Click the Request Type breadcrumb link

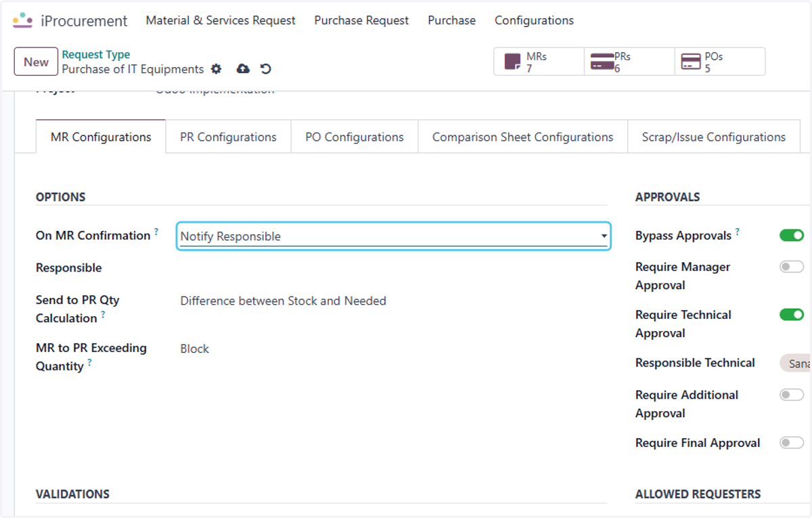(96, 55)
